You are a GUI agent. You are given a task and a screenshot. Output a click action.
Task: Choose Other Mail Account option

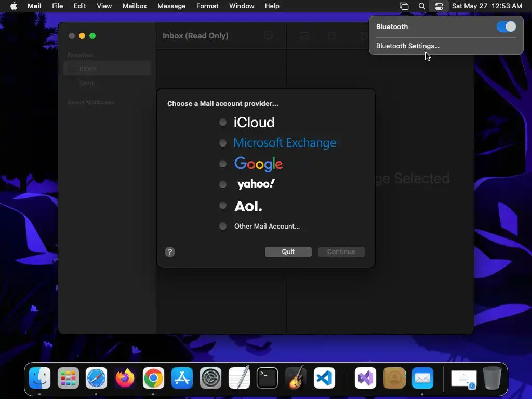222,226
